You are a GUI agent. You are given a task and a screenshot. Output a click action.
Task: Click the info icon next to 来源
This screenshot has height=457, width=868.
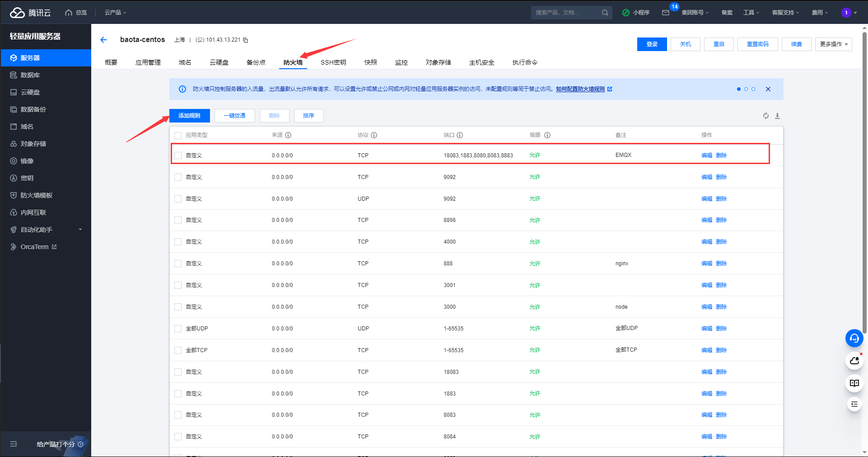tap(288, 135)
